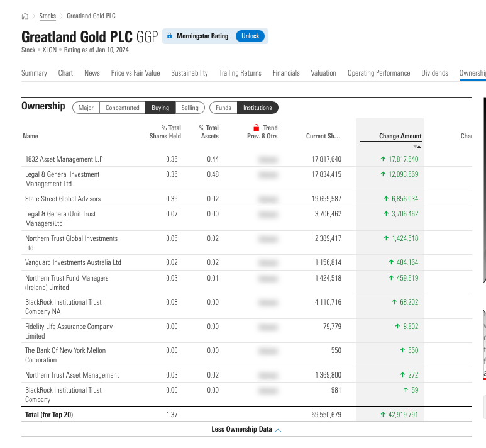Click the green up arrow beside 1,424,518

[386, 238]
